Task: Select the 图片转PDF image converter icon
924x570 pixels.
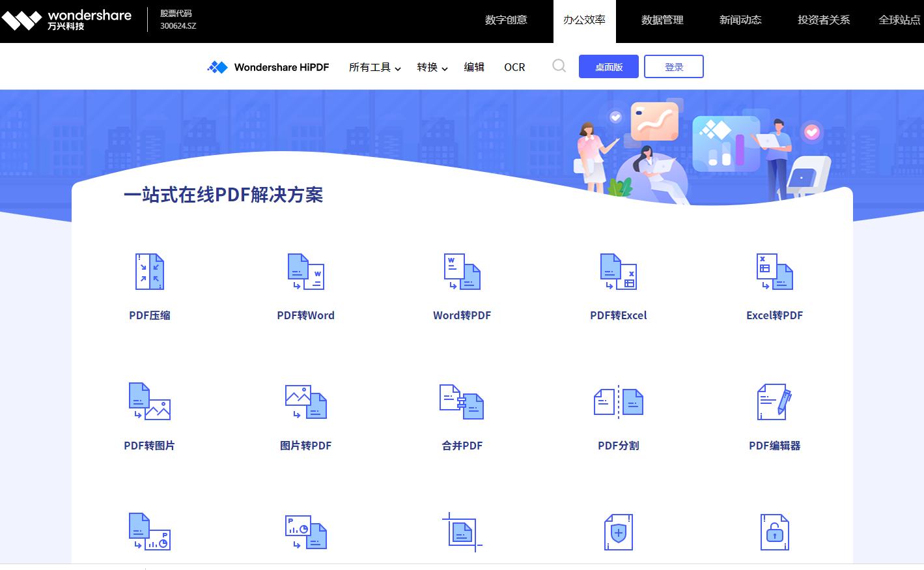Action: coord(305,402)
